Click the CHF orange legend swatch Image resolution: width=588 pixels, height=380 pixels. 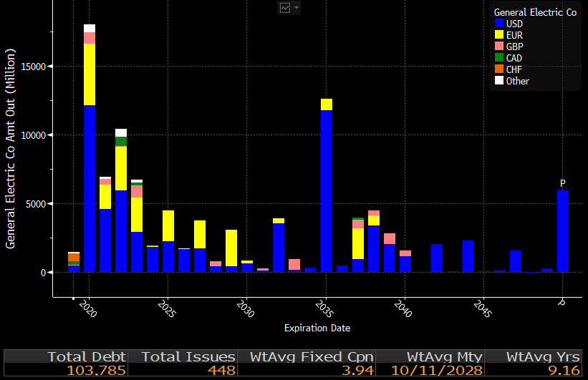[498, 69]
